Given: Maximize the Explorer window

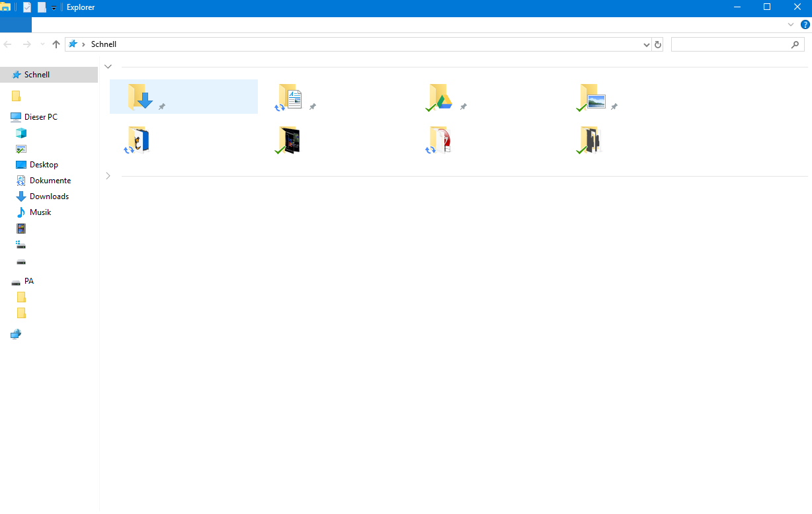Looking at the screenshot, I should tap(767, 7).
